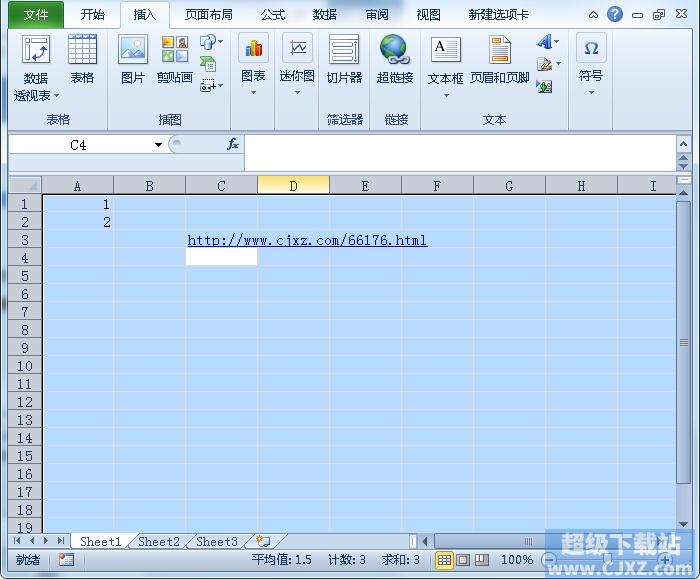
Task: Switch to the 页面布局 tab
Action: click(x=209, y=15)
